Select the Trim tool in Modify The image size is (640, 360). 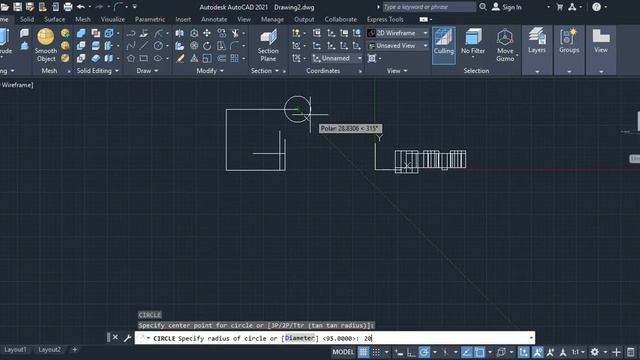pos(235,33)
